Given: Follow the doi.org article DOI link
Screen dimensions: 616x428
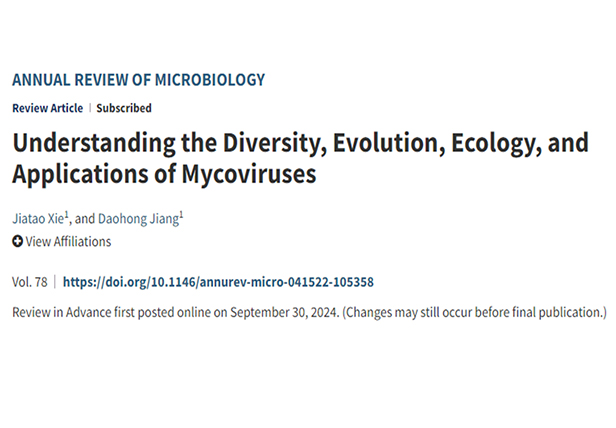Looking at the screenshot, I should [219, 282].
